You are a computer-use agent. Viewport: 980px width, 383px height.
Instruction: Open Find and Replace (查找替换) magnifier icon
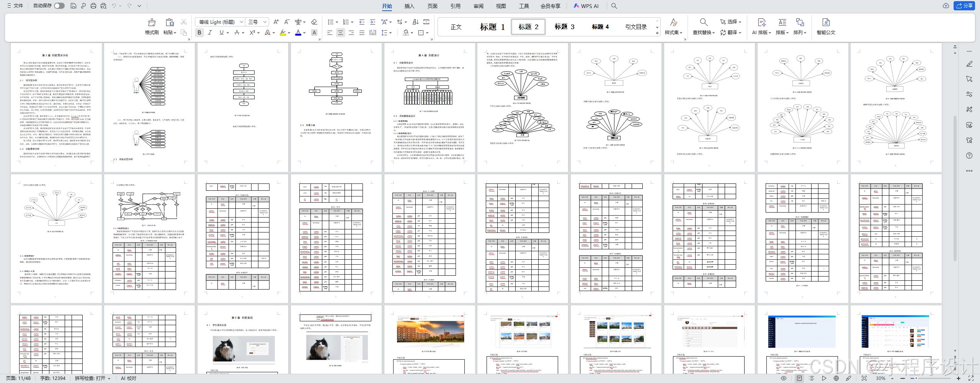pyautogui.click(x=704, y=22)
